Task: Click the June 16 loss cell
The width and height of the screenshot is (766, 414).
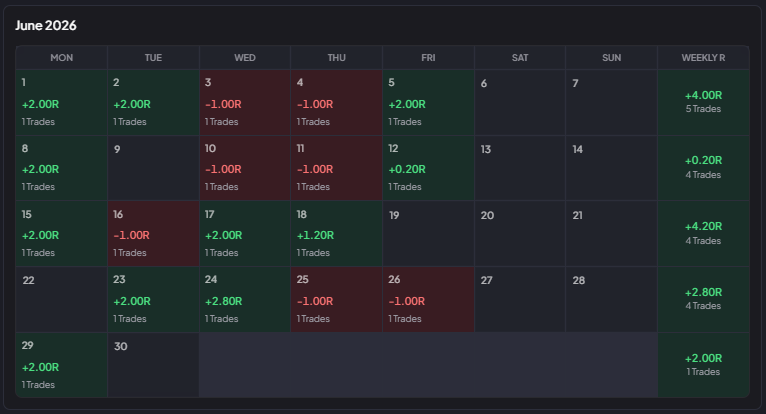Action: click(x=153, y=234)
